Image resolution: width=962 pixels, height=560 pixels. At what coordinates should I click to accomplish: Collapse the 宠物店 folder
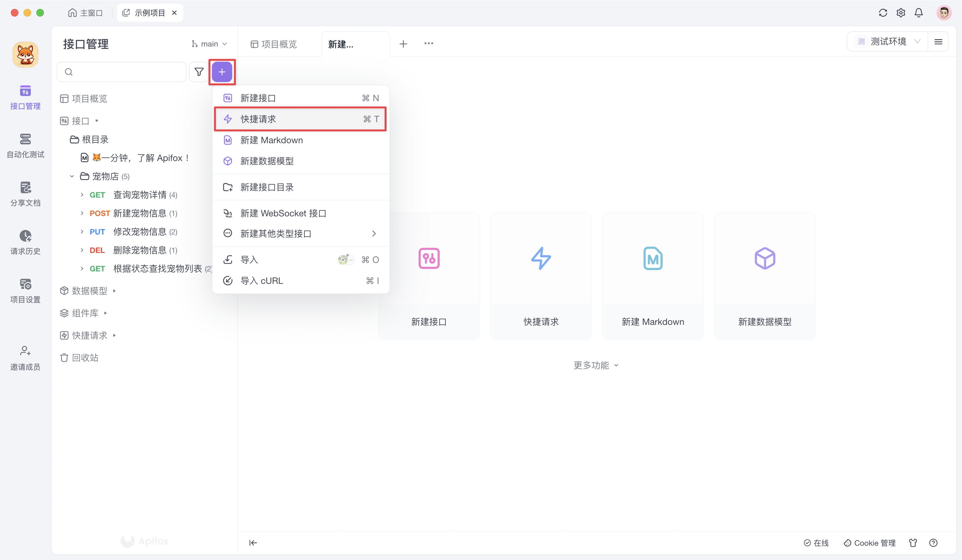71,176
